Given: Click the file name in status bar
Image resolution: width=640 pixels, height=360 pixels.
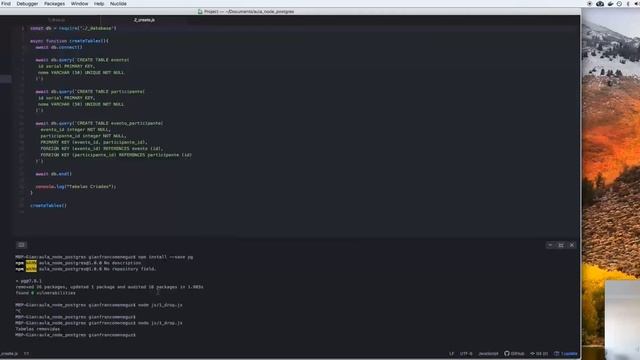Looking at the screenshot, I should (x=9, y=353).
